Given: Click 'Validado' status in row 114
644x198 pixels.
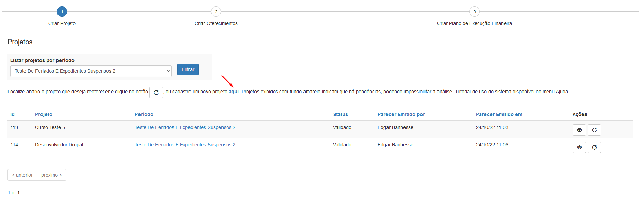Looking at the screenshot, I should [342, 145].
